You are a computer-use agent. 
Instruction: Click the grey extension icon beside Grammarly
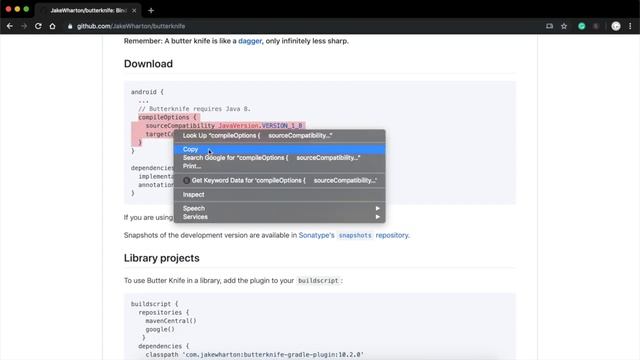[x=596, y=26]
